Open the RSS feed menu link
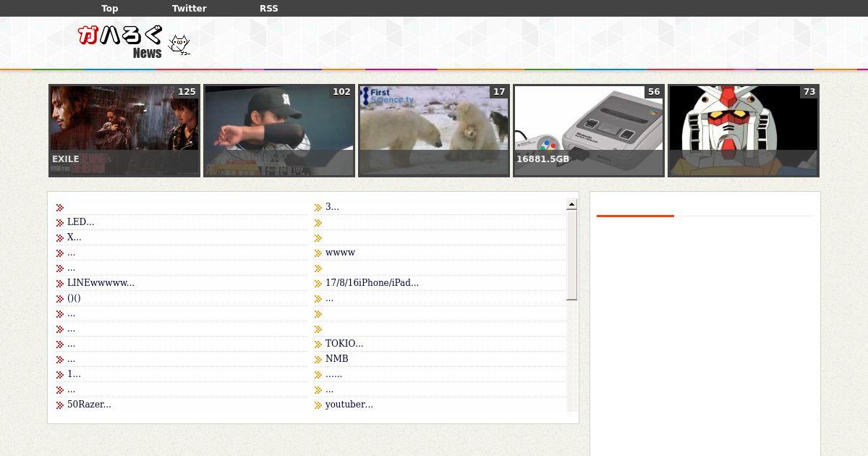 pyautogui.click(x=268, y=9)
